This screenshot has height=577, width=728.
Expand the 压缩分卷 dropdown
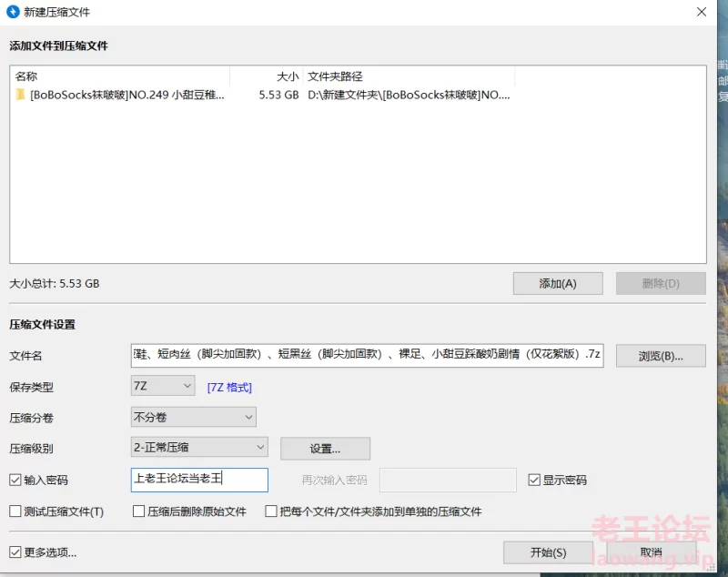point(194,417)
